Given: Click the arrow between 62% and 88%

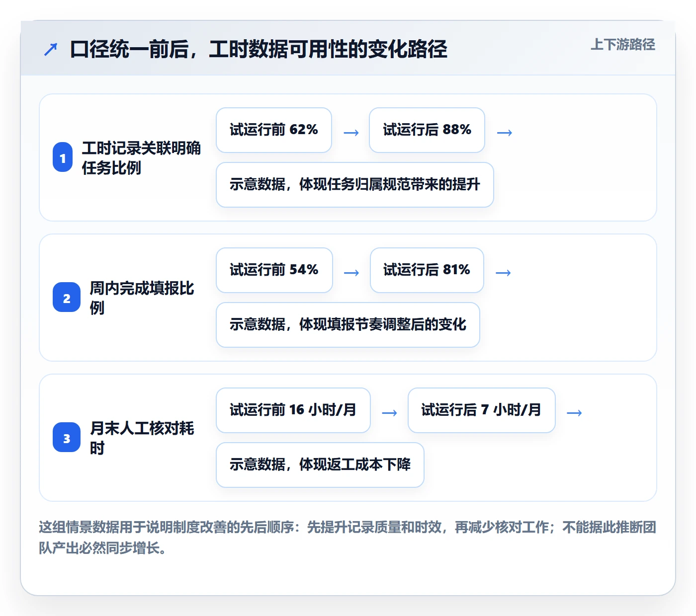Looking at the screenshot, I should (x=351, y=133).
